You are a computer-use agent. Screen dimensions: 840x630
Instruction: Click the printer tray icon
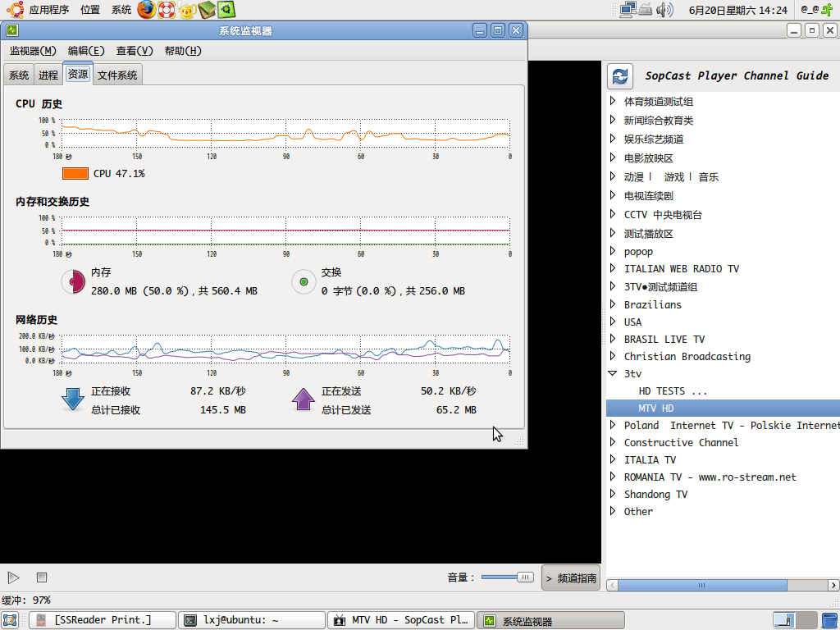click(x=646, y=10)
